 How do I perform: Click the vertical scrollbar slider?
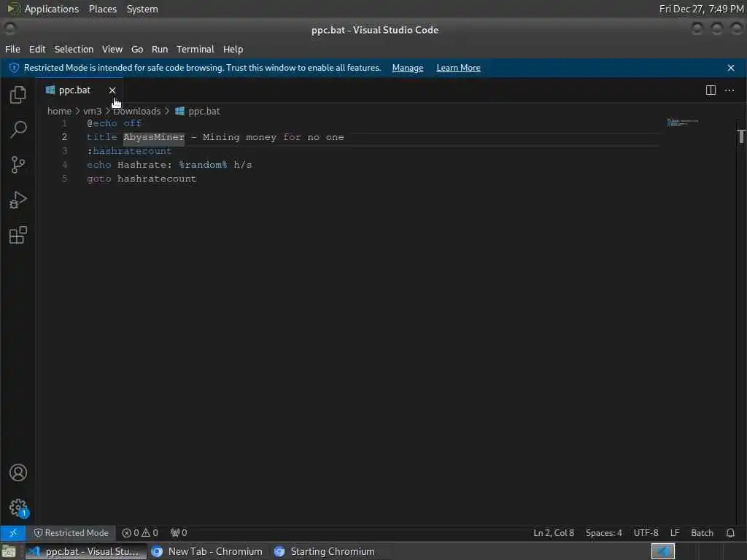pyautogui.click(x=741, y=136)
